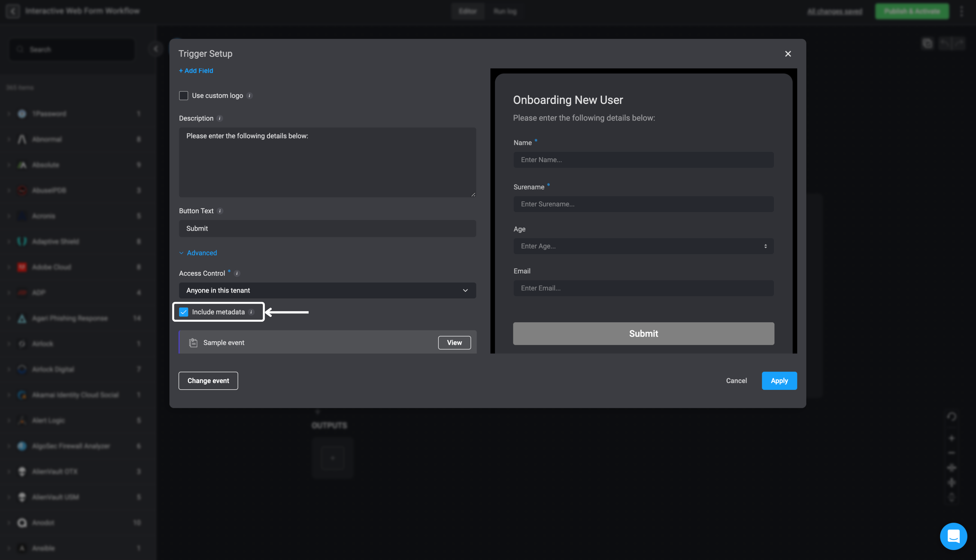Cancel the trigger setup changes

point(736,381)
